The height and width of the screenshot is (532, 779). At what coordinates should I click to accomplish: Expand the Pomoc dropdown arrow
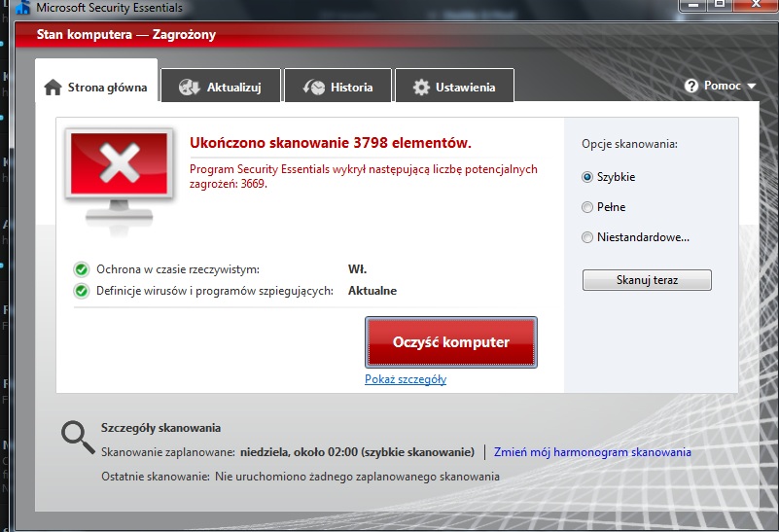(x=752, y=87)
